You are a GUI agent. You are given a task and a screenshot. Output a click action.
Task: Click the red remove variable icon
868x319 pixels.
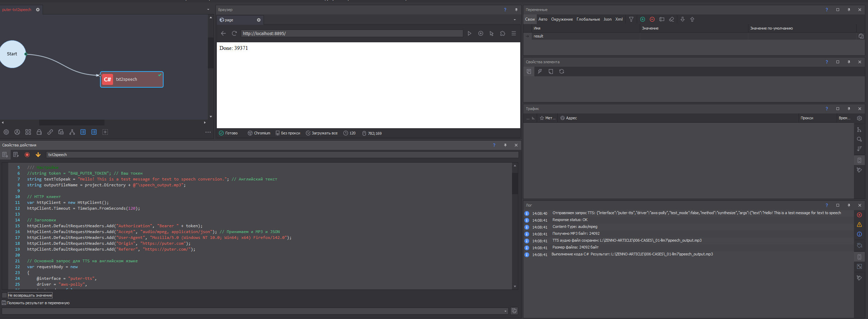pos(652,19)
